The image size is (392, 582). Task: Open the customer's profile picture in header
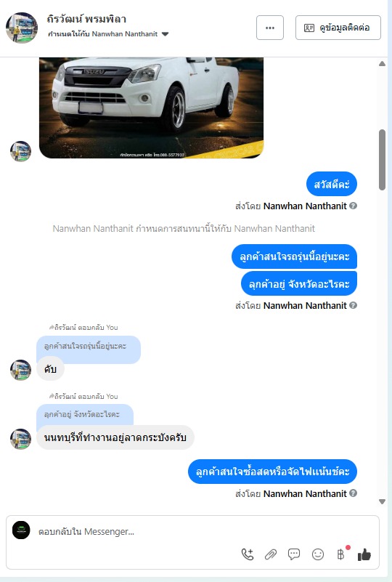pyautogui.click(x=22, y=28)
